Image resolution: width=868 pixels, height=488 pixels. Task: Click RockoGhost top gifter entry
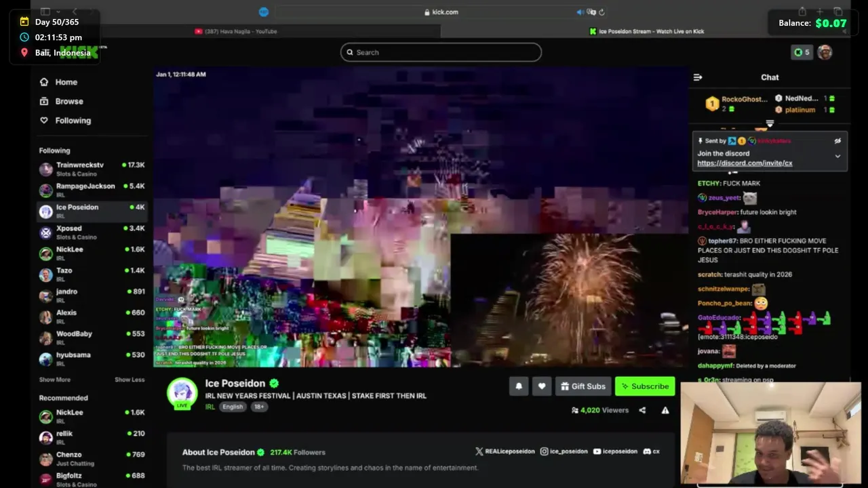pos(736,104)
